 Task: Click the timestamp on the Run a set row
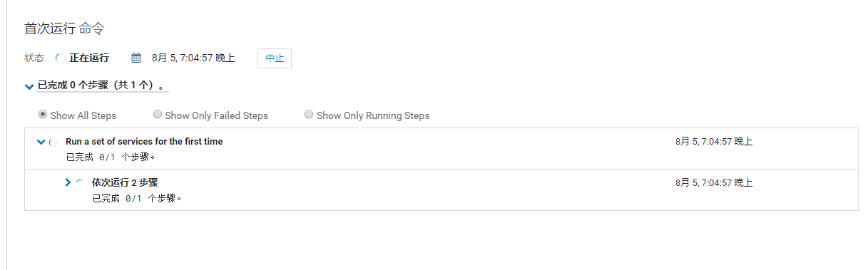point(714,142)
